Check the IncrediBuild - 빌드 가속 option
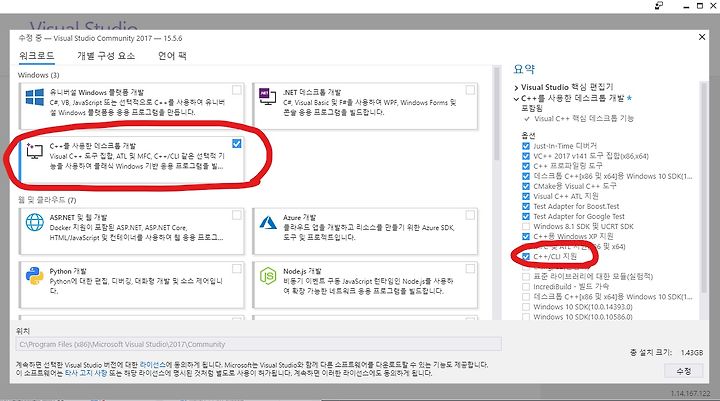 tap(526, 287)
